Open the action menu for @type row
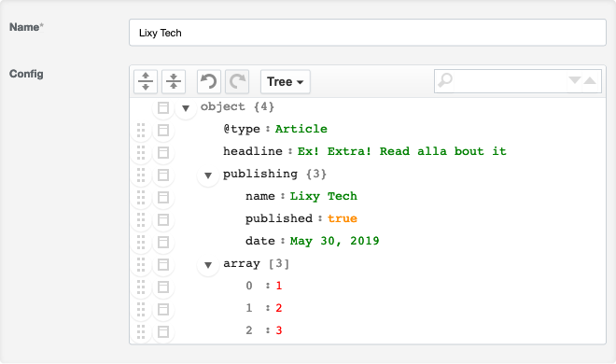This screenshot has height=364, width=616. tap(163, 130)
